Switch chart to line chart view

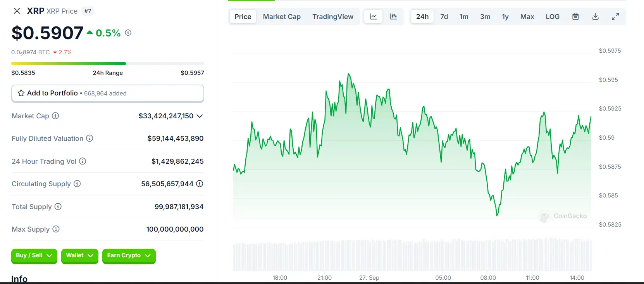(373, 16)
